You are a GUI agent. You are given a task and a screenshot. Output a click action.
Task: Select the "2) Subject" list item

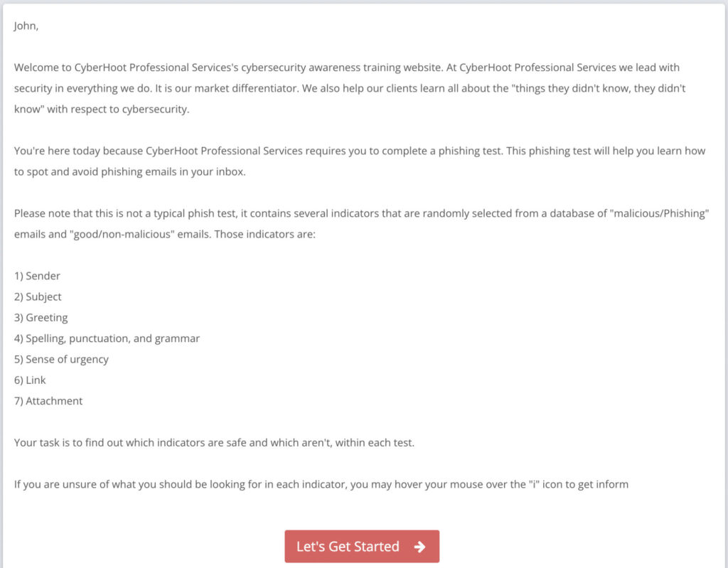click(x=38, y=296)
